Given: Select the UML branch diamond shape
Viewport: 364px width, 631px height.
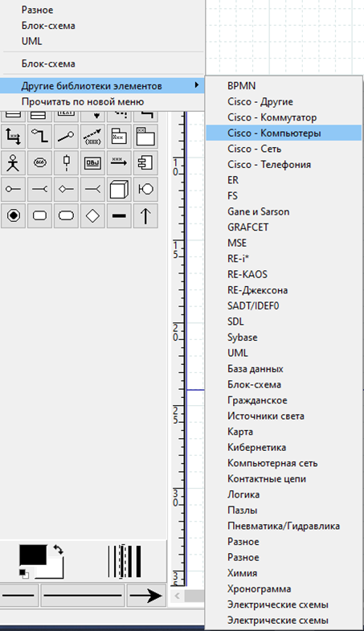Looking at the screenshot, I should (92, 215).
